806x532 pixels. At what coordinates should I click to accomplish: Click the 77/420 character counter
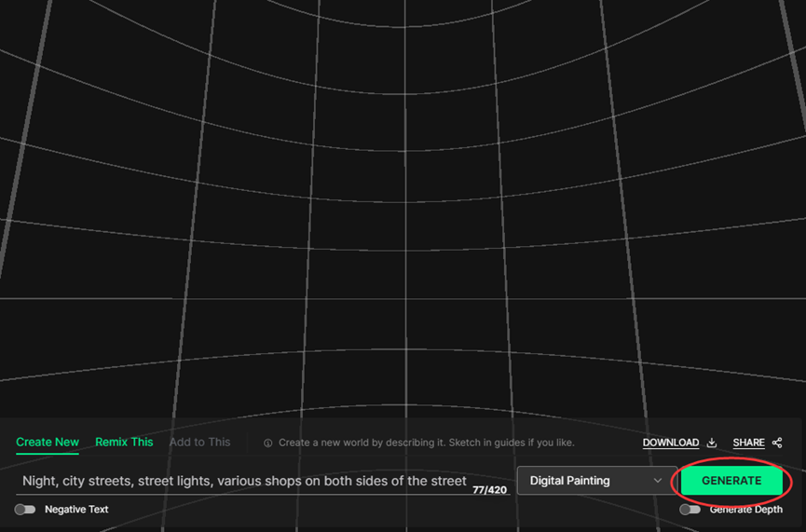click(x=489, y=490)
